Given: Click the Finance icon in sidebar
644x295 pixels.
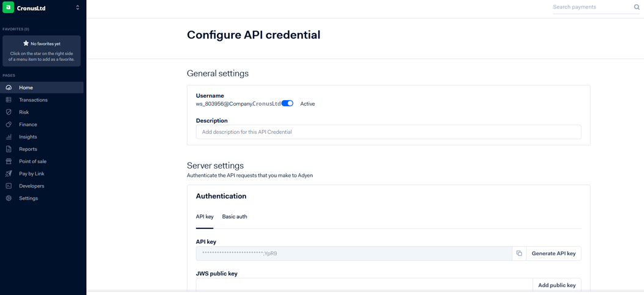Looking at the screenshot, I should pyautogui.click(x=9, y=125).
